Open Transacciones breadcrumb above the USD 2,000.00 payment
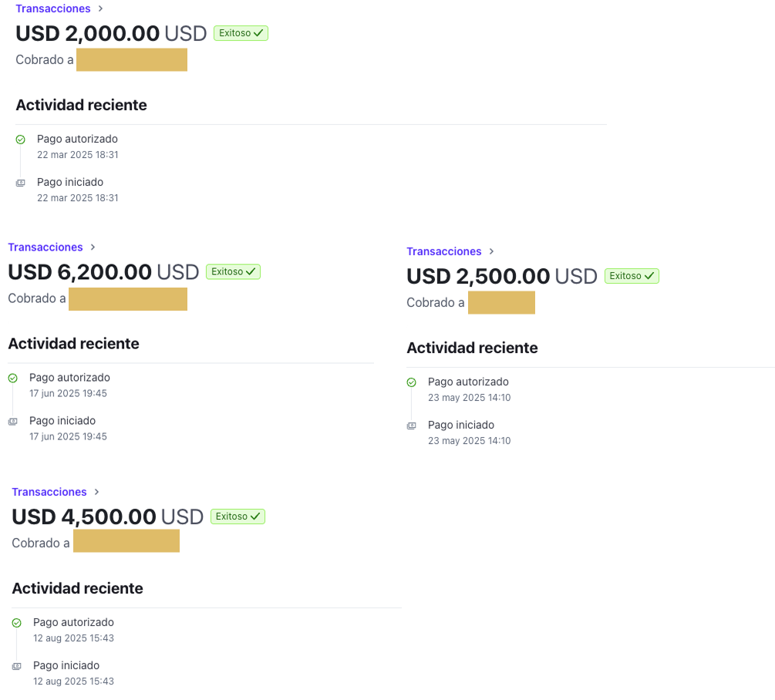This screenshot has height=700, width=775. click(53, 8)
